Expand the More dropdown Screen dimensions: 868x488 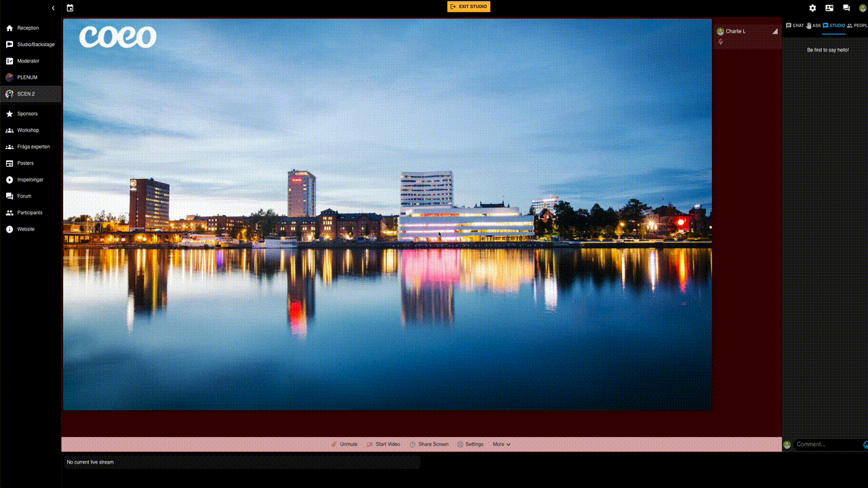(x=502, y=445)
